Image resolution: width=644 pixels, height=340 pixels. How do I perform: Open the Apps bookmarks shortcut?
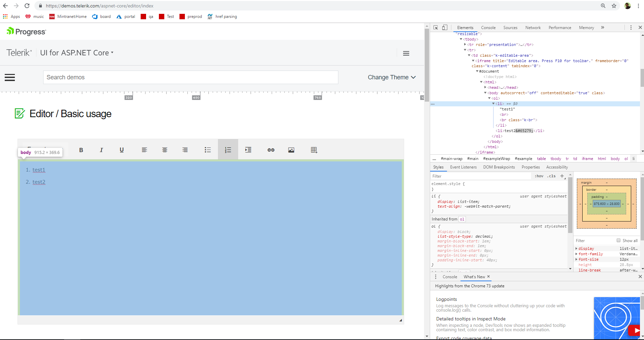11,17
